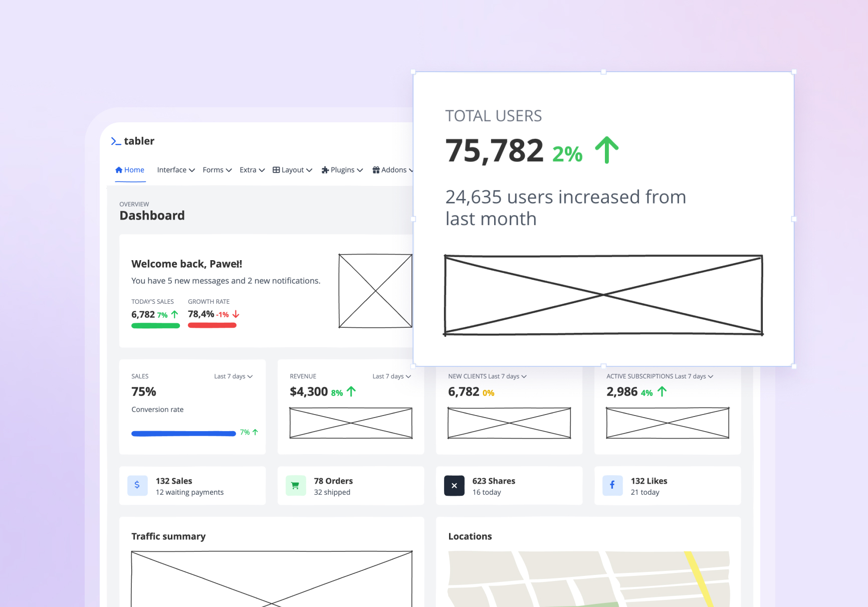Click the 78 Orders text
868x607 pixels.
click(333, 481)
